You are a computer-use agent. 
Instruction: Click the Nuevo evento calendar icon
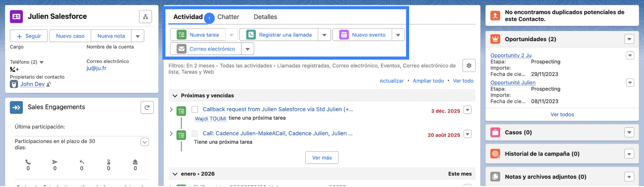[x=344, y=35]
